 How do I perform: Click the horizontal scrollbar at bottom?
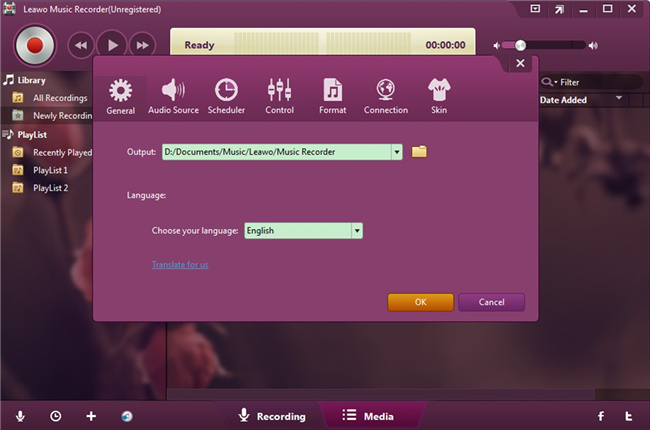381,394
